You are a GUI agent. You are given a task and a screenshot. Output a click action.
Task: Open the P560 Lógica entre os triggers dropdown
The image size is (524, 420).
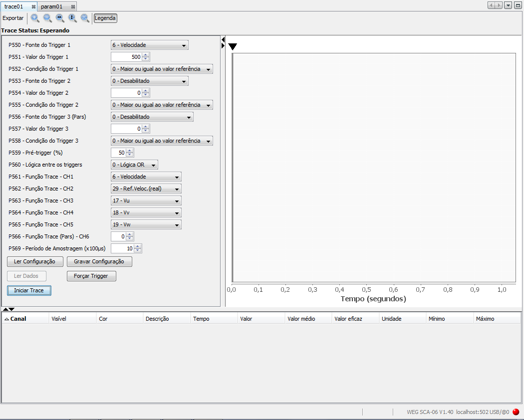pos(134,164)
